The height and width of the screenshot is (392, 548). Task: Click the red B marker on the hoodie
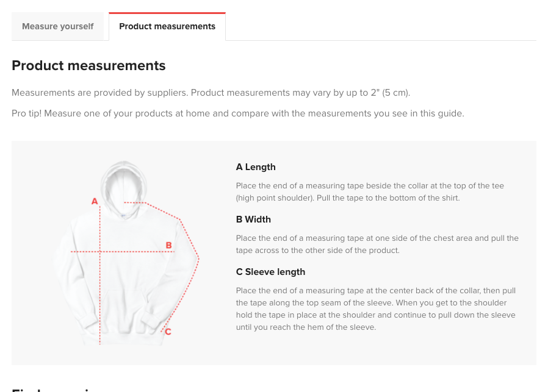pyautogui.click(x=168, y=246)
